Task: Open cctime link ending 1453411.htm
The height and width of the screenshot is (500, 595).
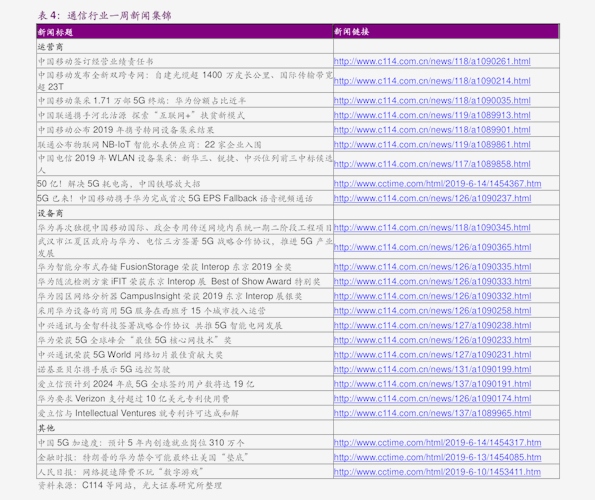Action: (x=437, y=472)
